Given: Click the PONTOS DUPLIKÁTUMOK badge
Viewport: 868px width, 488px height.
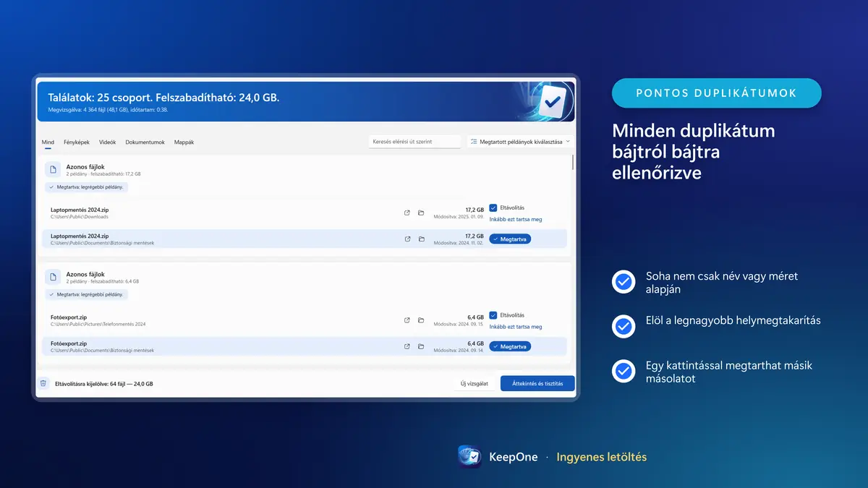Looking at the screenshot, I should [x=717, y=93].
